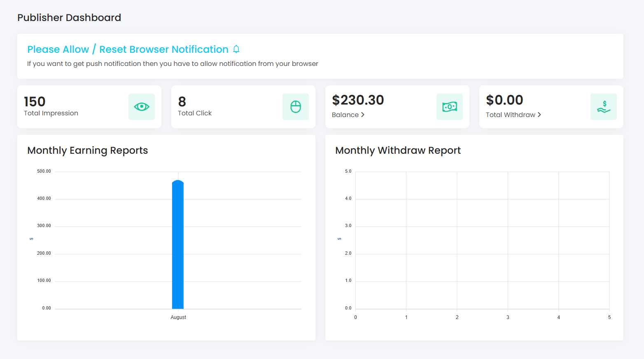Click the bell icon beside notification heading
Image resolution: width=644 pixels, height=359 pixels.
tap(236, 49)
